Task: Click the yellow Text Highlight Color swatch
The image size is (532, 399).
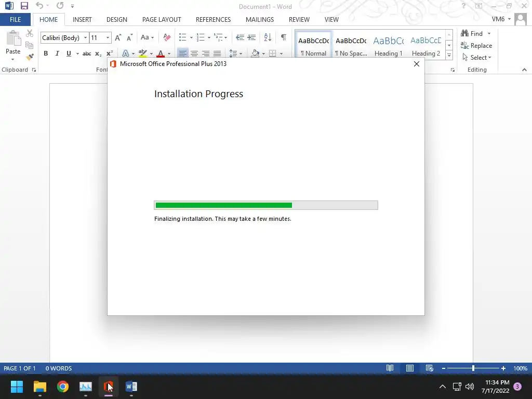Action: click(143, 54)
